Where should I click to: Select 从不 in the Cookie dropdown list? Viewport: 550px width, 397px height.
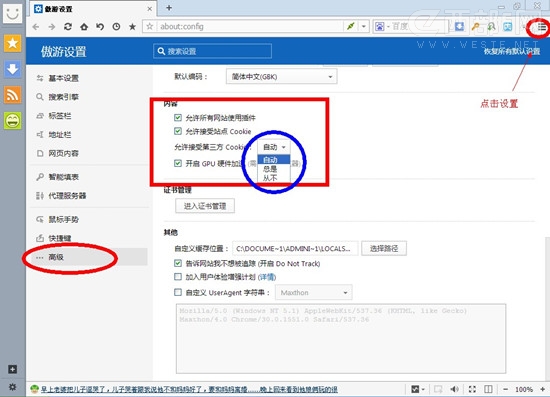[x=274, y=178]
